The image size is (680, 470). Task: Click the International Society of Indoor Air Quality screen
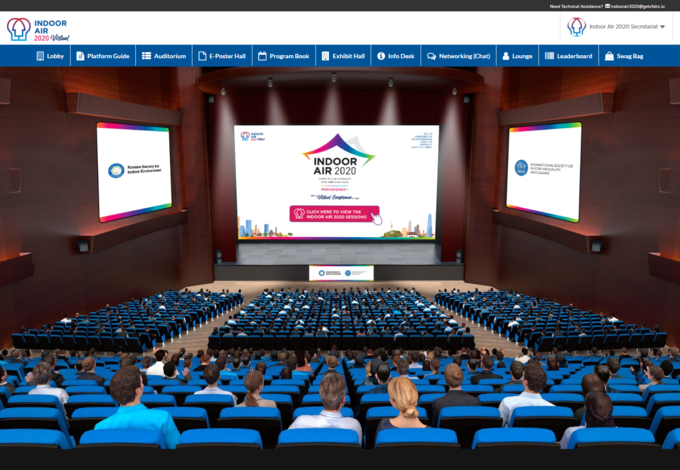coord(544,171)
